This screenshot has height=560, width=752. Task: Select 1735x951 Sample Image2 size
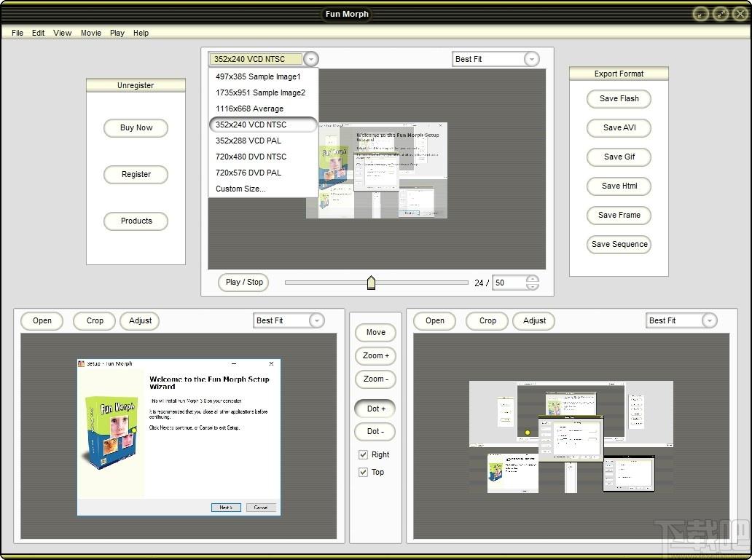point(263,92)
